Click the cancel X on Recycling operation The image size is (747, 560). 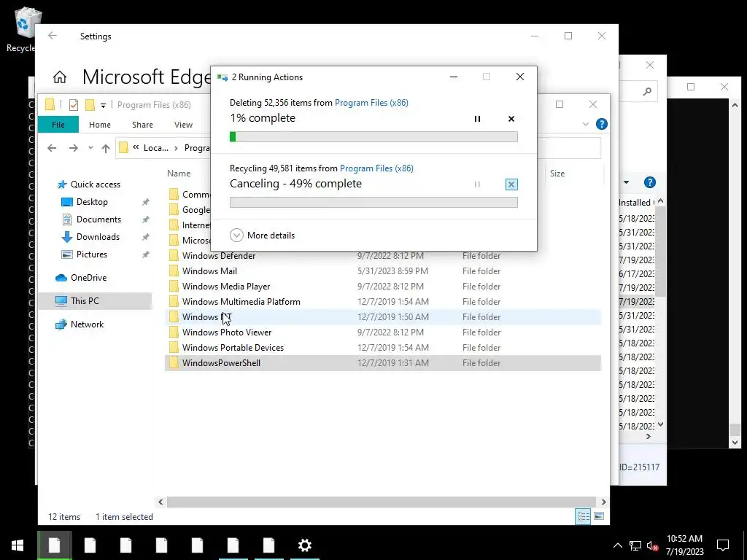click(x=511, y=184)
